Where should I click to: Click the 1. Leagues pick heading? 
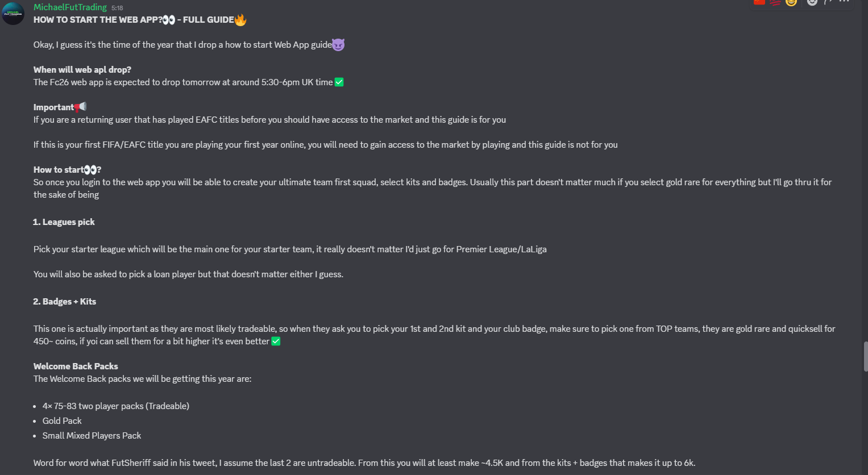64,222
